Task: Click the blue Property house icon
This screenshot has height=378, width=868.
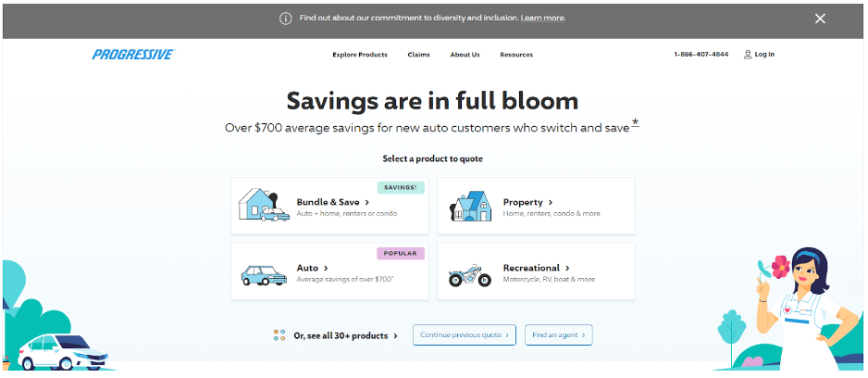Action: (470, 206)
